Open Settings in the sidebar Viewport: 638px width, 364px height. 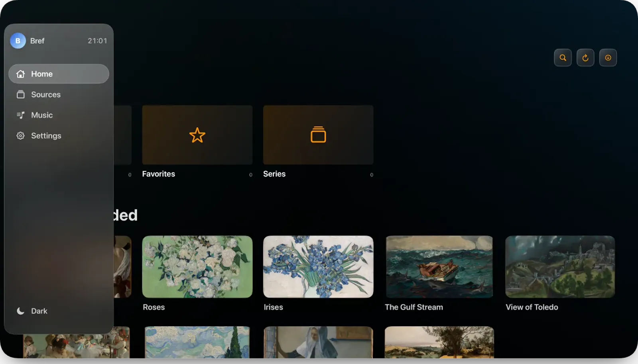[x=59, y=136]
